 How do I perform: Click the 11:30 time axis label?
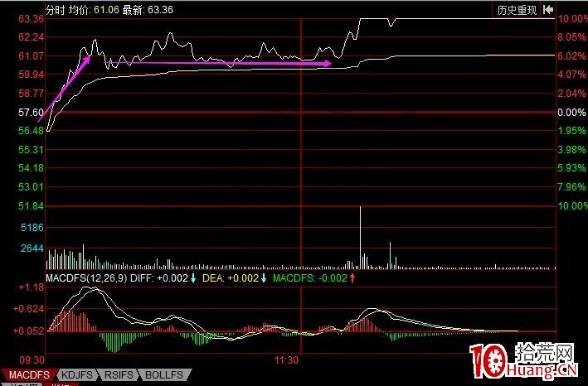click(x=286, y=360)
